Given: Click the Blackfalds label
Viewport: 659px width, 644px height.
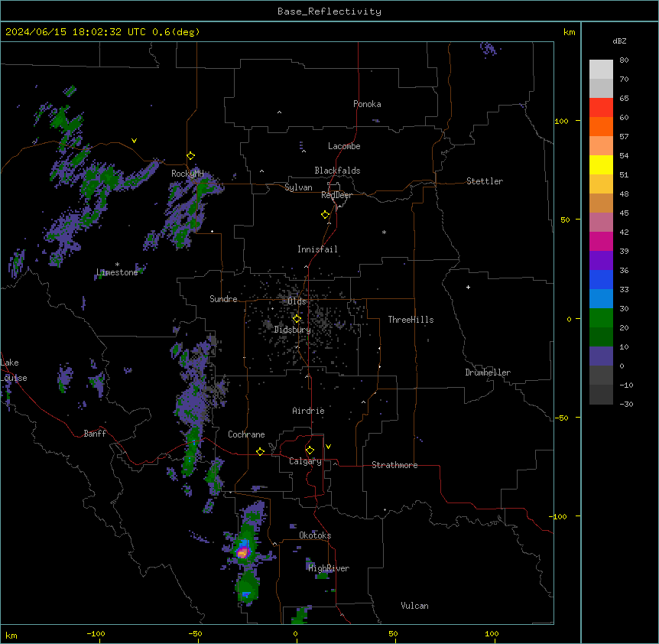Looking at the screenshot, I should pyautogui.click(x=337, y=171).
